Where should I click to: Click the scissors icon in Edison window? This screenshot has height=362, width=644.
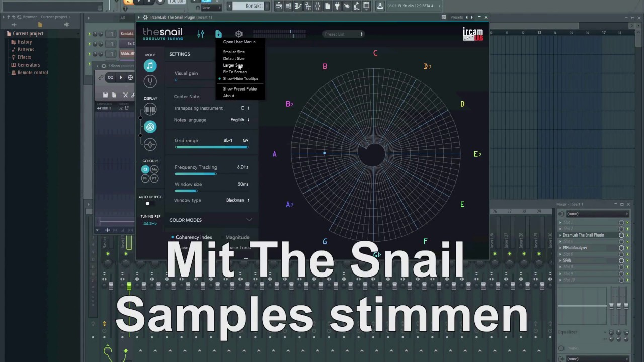point(126,95)
